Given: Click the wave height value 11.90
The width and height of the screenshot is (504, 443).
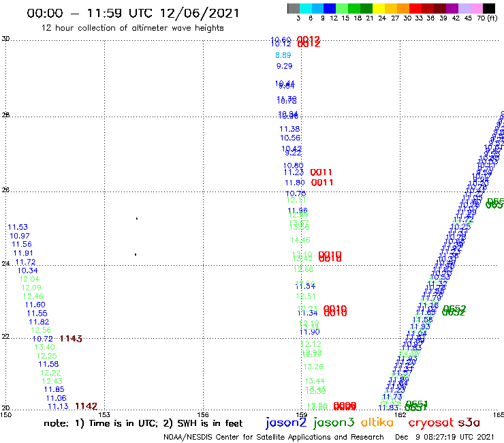Looking at the screenshot, I should pyautogui.click(x=310, y=332).
